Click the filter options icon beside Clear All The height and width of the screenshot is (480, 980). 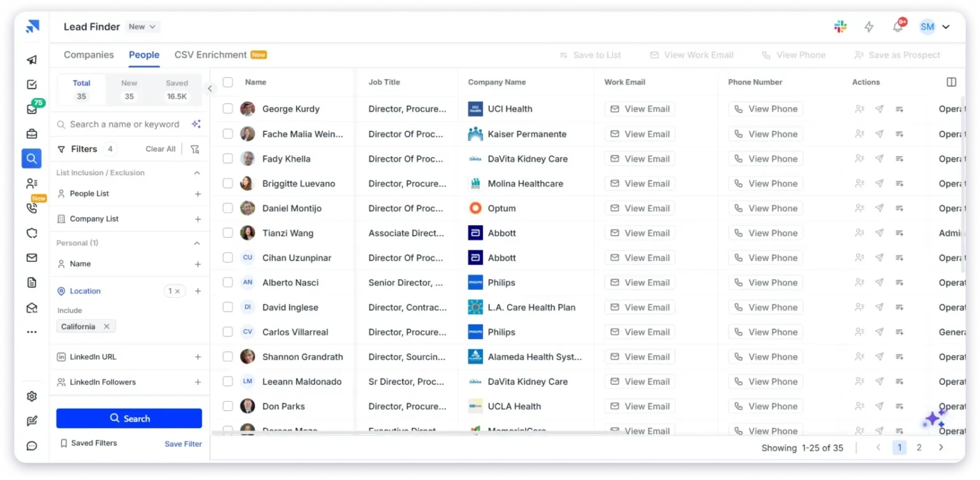(x=195, y=149)
